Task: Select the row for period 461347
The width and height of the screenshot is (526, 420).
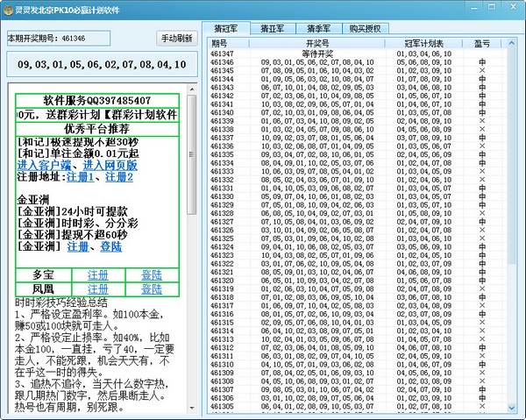Action: click(x=358, y=53)
